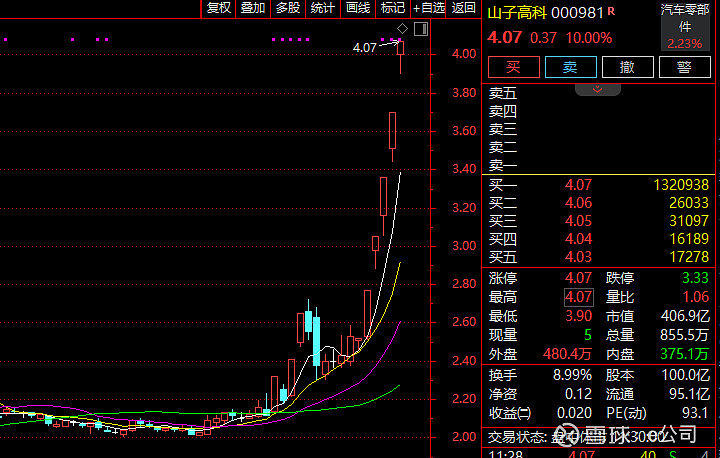Add stock to watchlist with +自选

(429, 8)
